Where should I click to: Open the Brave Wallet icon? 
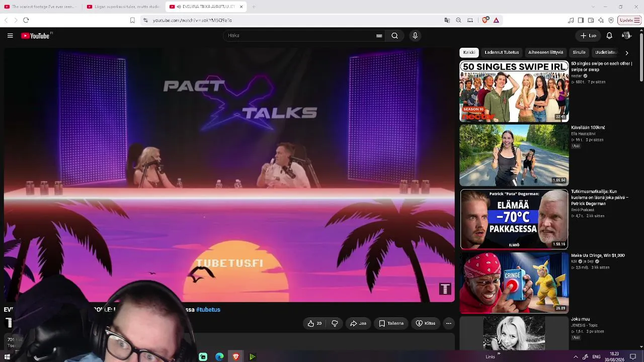[x=591, y=20]
